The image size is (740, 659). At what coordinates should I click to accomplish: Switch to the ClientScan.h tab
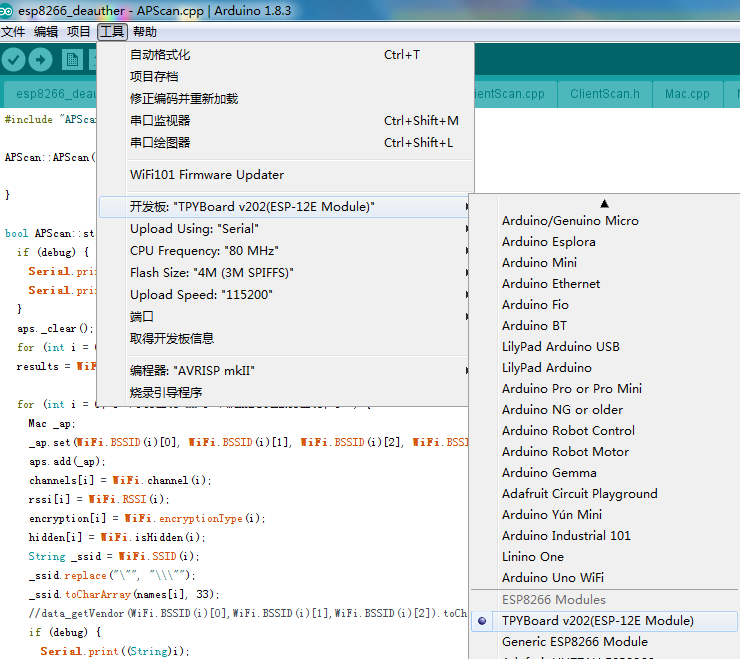coord(604,94)
